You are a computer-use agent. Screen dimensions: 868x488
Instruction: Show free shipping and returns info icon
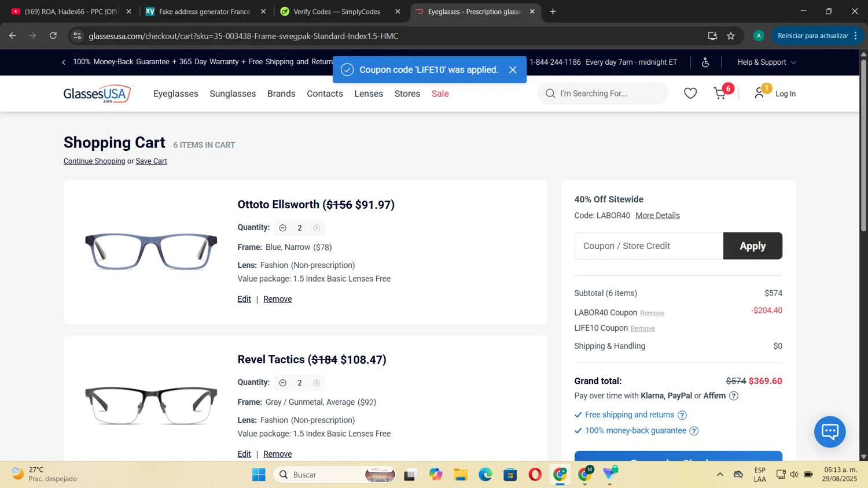point(682,415)
